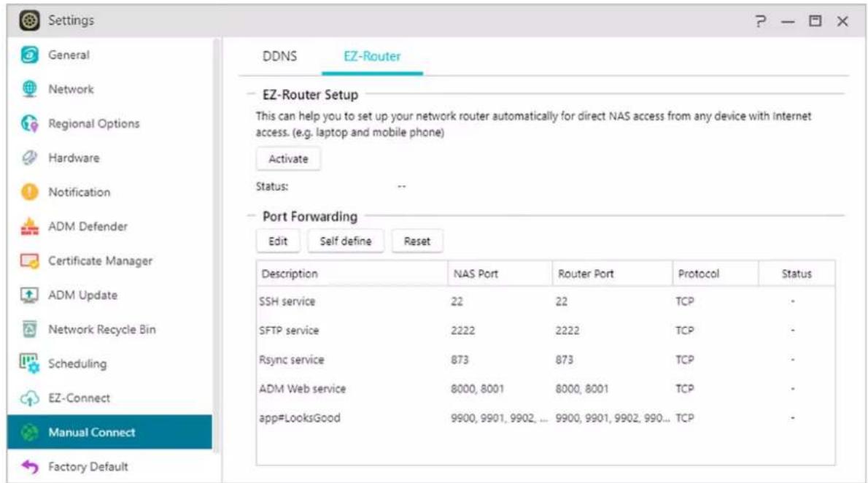Image resolution: width=868 pixels, height=483 pixels.
Task: Select the ADM Web service row
Action: [546, 389]
